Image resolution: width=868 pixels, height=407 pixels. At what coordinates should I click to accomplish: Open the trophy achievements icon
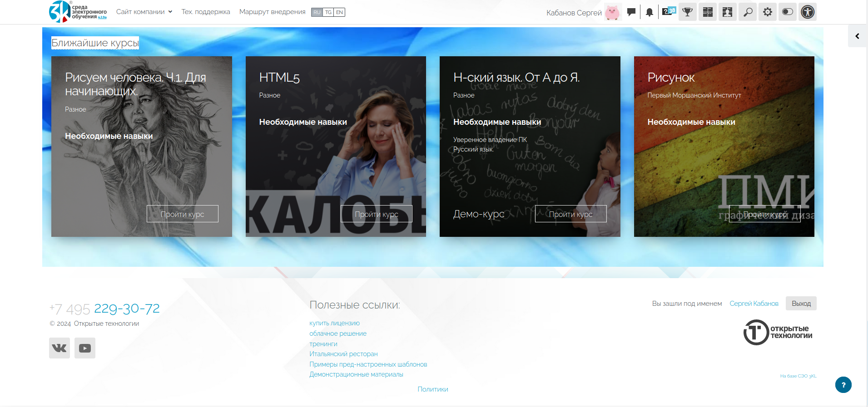688,12
